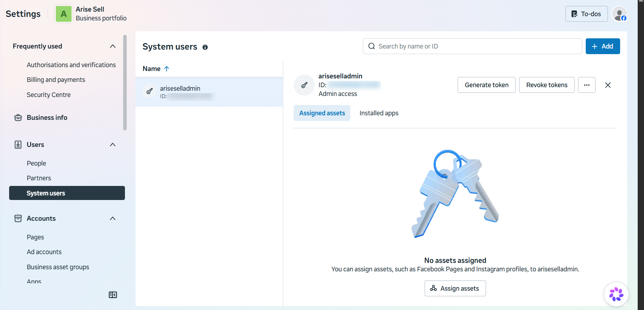Toggle the sidebar collapse panel icon
The image size is (644, 310).
[113, 295]
